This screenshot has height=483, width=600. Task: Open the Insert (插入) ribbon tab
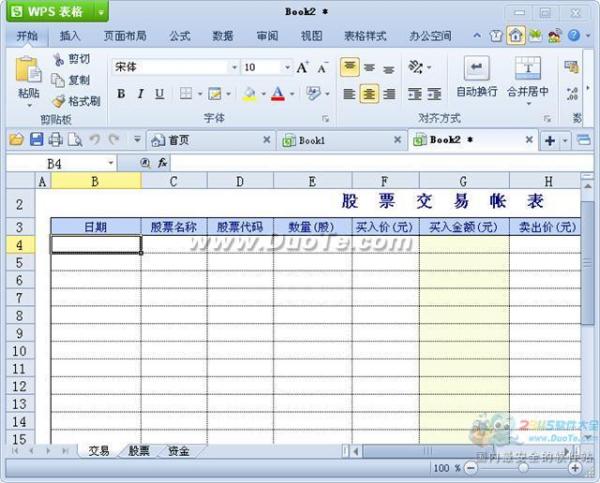pos(70,35)
